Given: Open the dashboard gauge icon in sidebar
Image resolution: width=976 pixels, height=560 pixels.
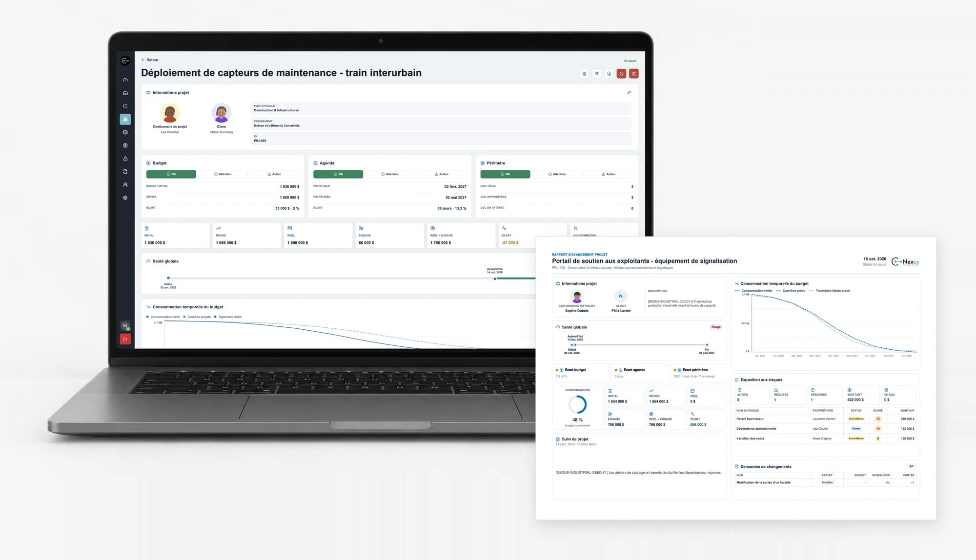Looking at the screenshot, I should pyautogui.click(x=125, y=80).
